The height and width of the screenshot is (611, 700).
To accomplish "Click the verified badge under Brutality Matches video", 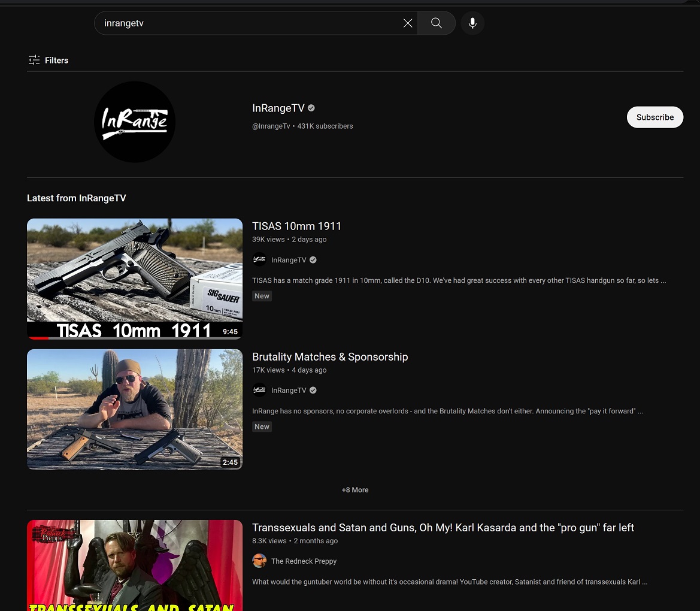I will [x=313, y=391].
